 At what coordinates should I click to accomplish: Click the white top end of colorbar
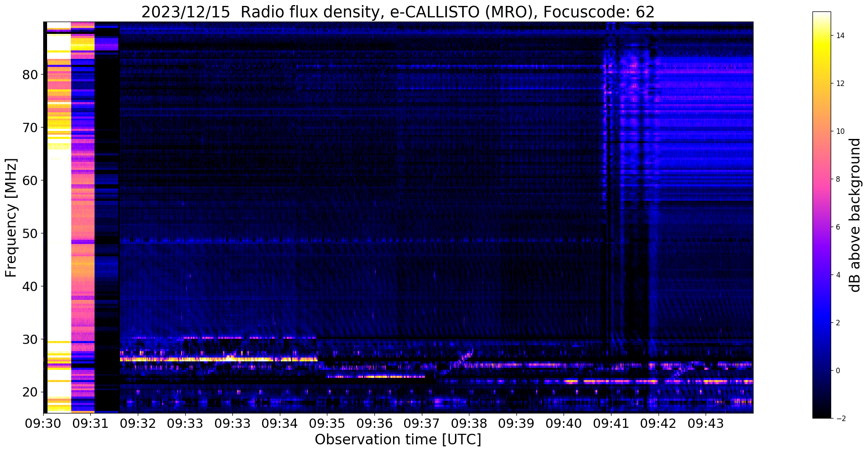(821, 14)
